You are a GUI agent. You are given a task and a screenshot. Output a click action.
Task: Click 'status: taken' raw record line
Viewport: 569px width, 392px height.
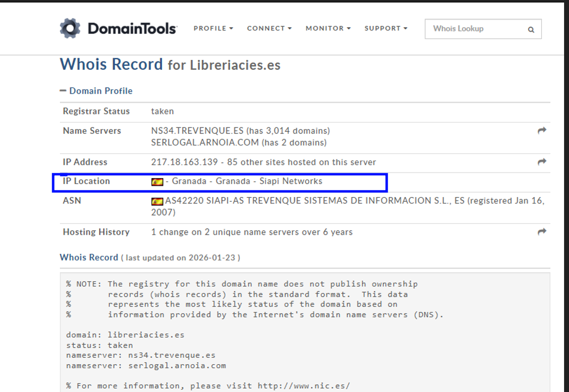point(99,345)
